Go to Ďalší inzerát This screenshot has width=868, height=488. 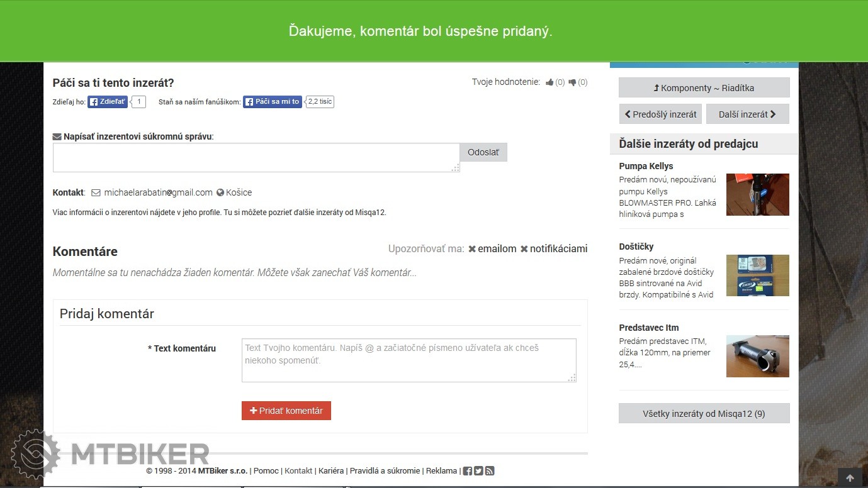(x=747, y=114)
